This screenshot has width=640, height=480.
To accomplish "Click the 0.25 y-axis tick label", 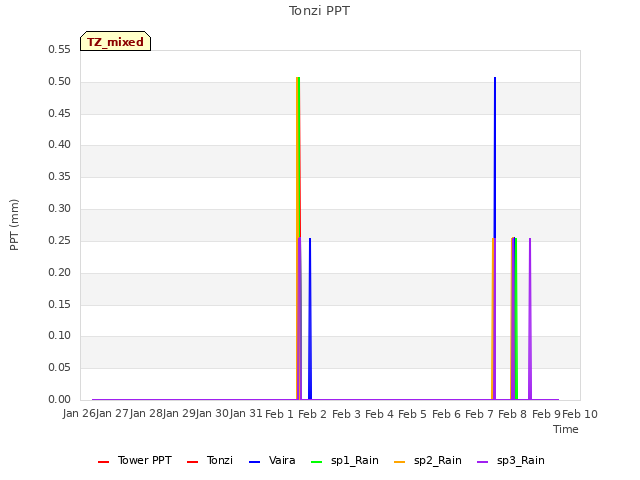I will [x=59, y=240].
